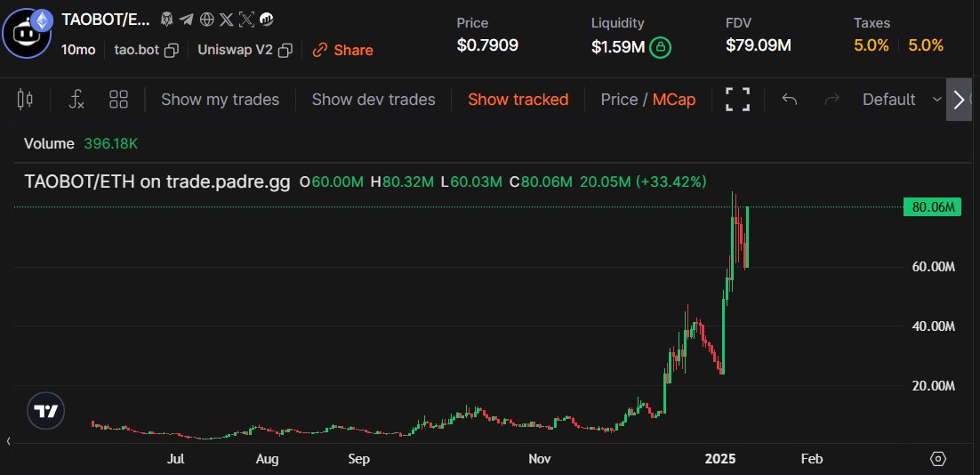Viewport: 980px width, 475px height.
Task: Open the project website globe icon
Action: click(207, 20)
